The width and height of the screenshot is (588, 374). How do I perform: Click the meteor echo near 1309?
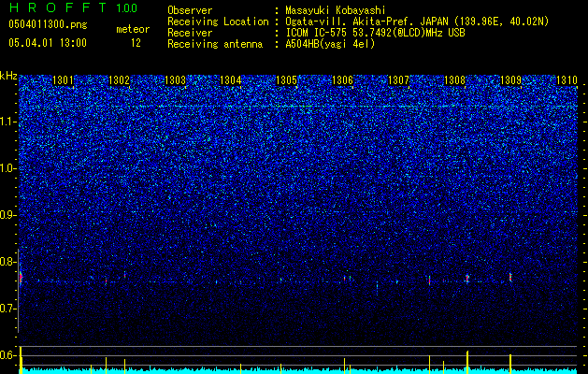pyautogui.click(x=510, y=278)
